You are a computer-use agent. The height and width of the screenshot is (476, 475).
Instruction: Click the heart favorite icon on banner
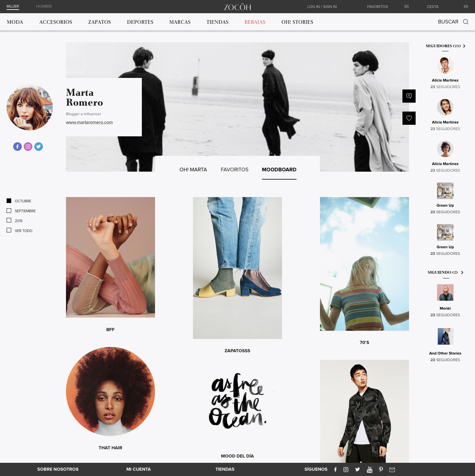[409, 118]
